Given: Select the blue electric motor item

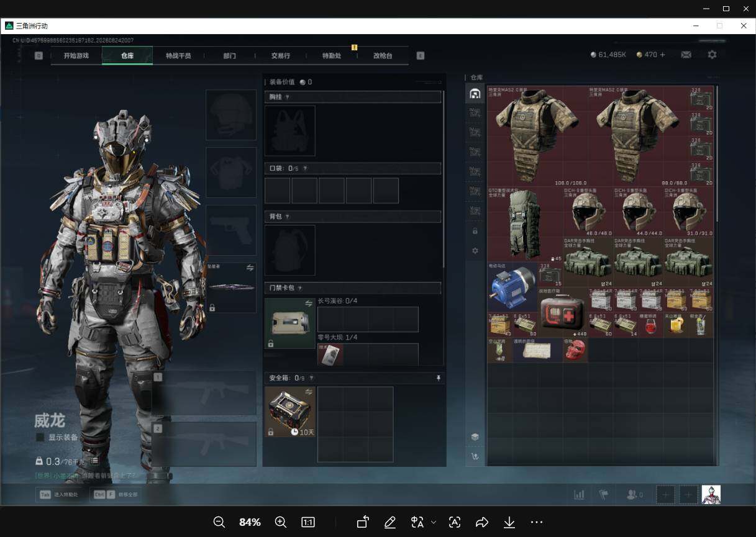Looking at the screenshot, I should pyautogui.click(x=512, y=287).
